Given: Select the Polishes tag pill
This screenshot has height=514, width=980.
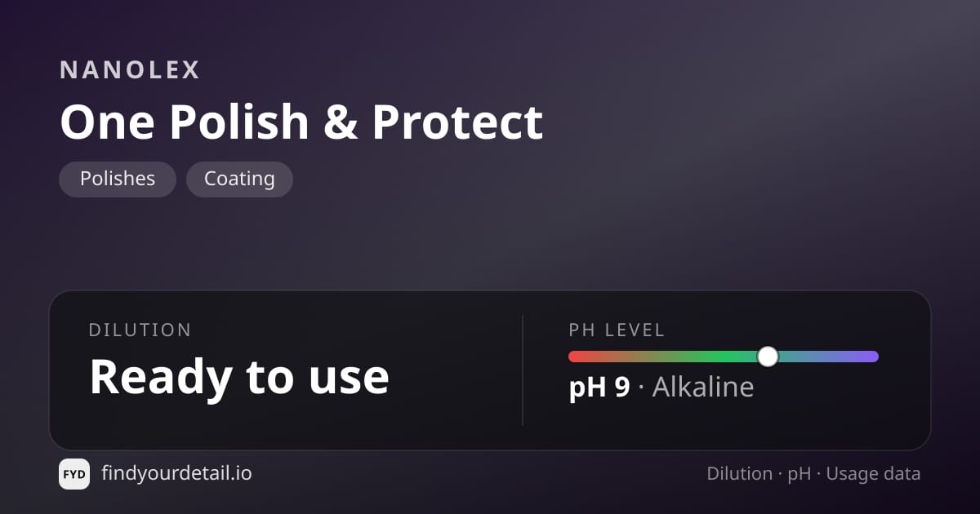Looking at the screenshot, I should tap(118, 179).
